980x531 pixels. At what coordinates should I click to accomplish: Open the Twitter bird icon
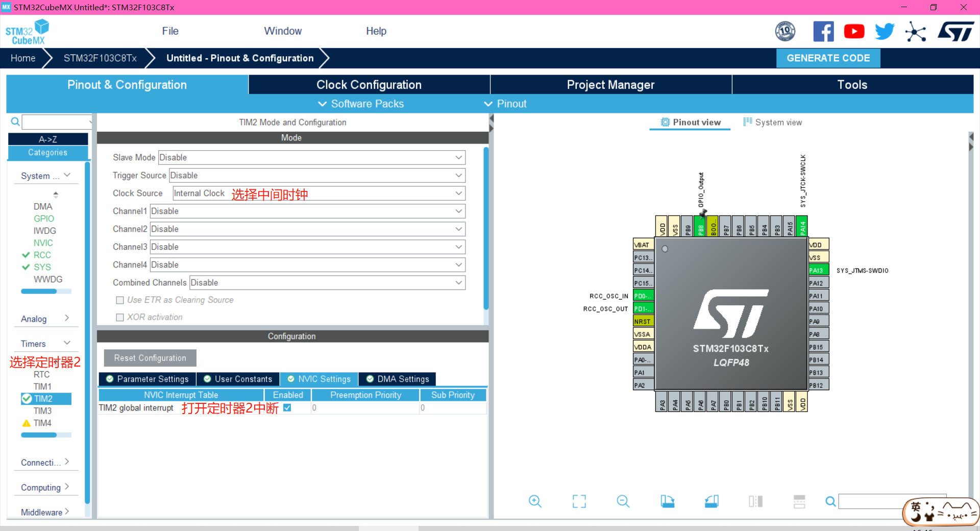pos(885,32)
